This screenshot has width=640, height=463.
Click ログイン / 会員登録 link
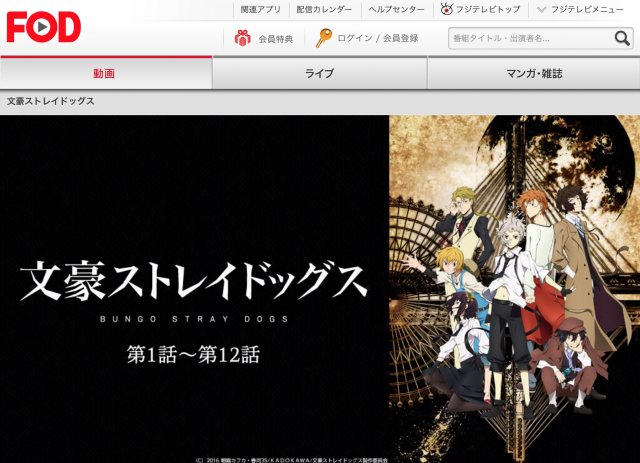[x=378, y=38]
